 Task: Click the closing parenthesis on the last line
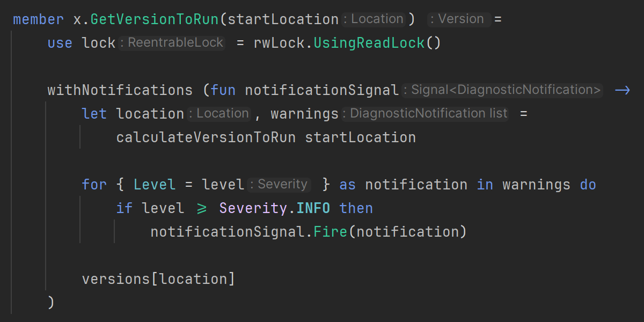point(51,303)
